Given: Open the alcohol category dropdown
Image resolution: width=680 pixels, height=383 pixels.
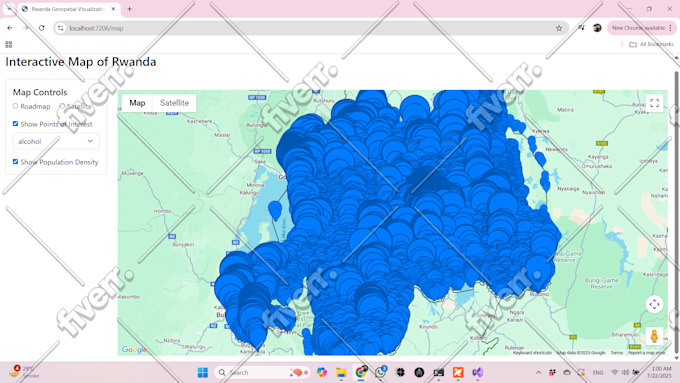Looking at the screenshot, I should click(x=56, y=141).
